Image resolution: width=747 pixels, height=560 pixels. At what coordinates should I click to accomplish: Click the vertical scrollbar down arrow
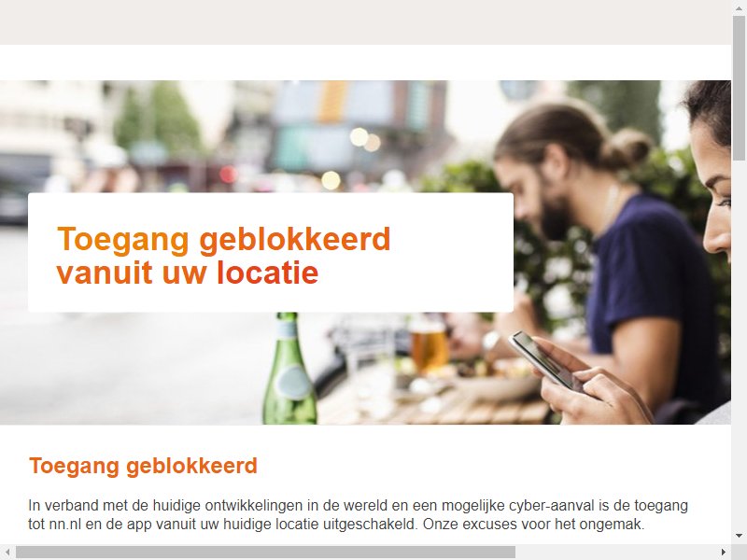coord(739,537)
